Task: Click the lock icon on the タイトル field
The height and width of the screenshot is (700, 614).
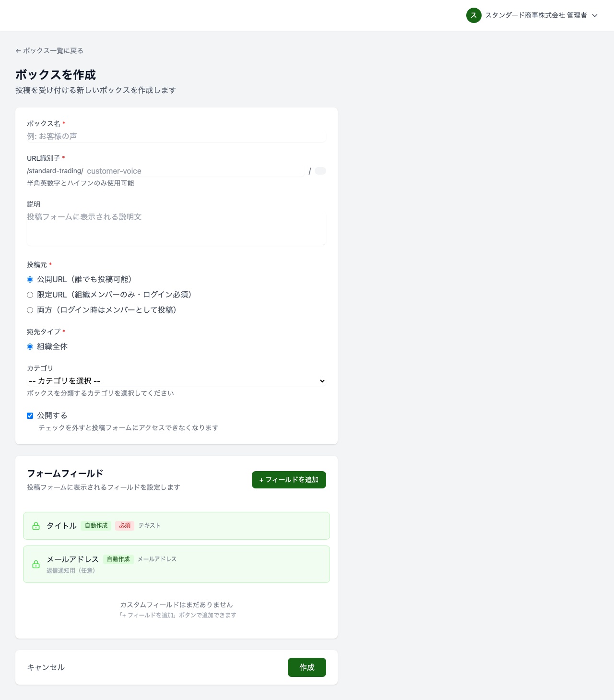Action: pyautogui.click(x=36, y=526)
